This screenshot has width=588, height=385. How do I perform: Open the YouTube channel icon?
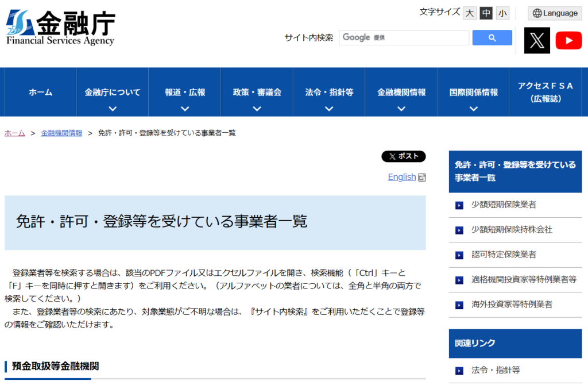point(568,40)
